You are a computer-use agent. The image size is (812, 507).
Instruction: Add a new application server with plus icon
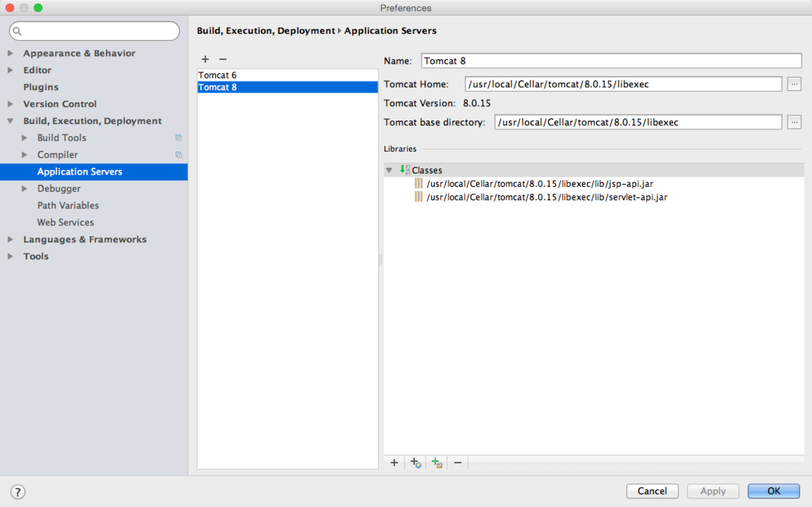click(x=205, y=59)
